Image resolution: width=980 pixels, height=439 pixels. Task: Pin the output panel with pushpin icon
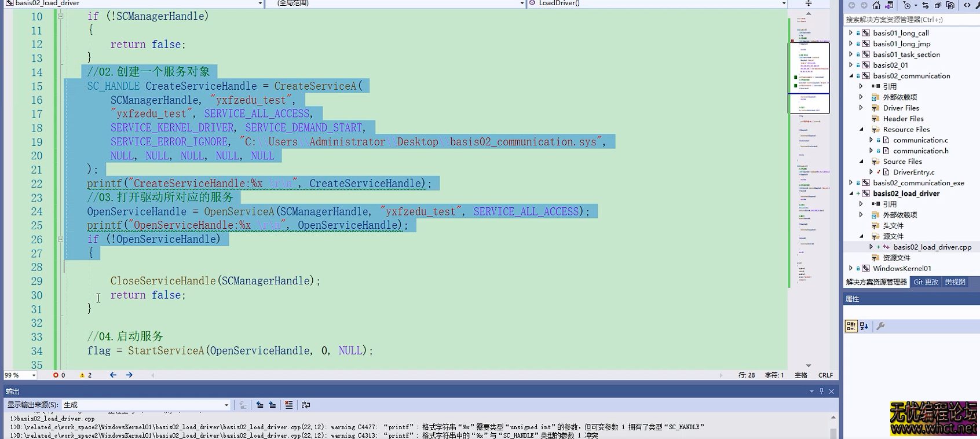pos(821,392)
